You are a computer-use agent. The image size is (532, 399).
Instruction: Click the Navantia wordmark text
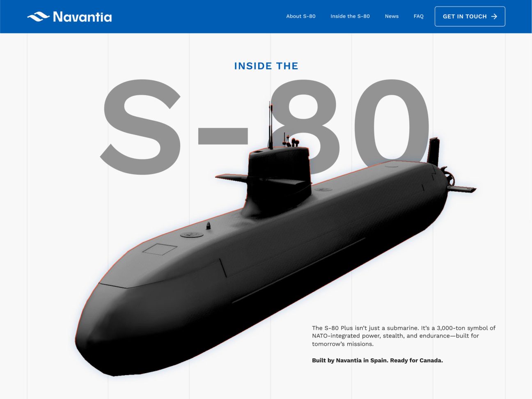pyautogui.click(x=82, y=17)
